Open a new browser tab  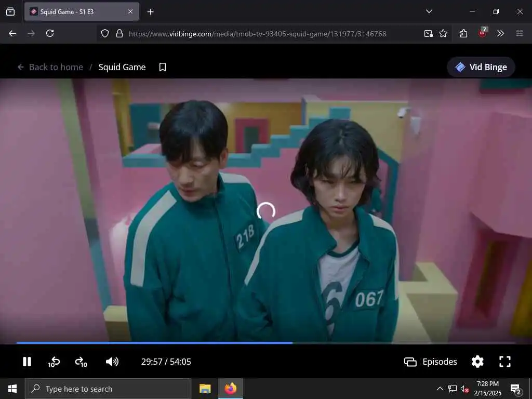[150, 12]
